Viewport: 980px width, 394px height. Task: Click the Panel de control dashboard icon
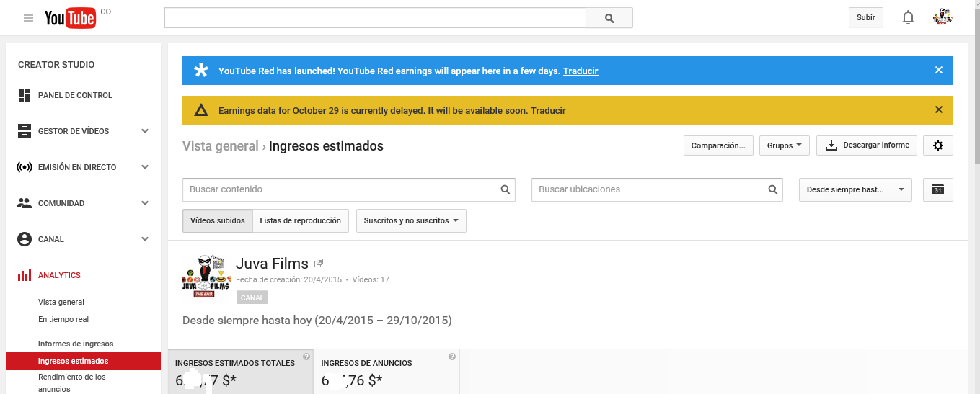point(25,95)
